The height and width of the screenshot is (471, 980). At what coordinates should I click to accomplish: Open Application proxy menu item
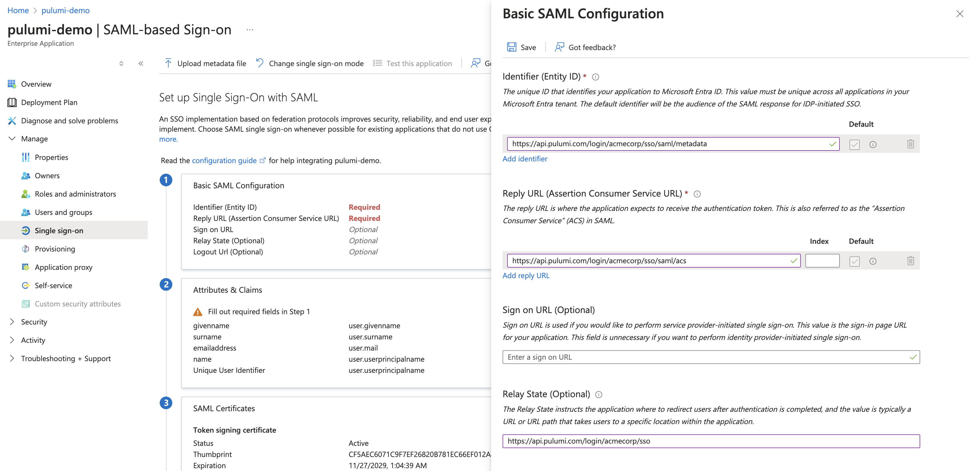tap(64, 267)
